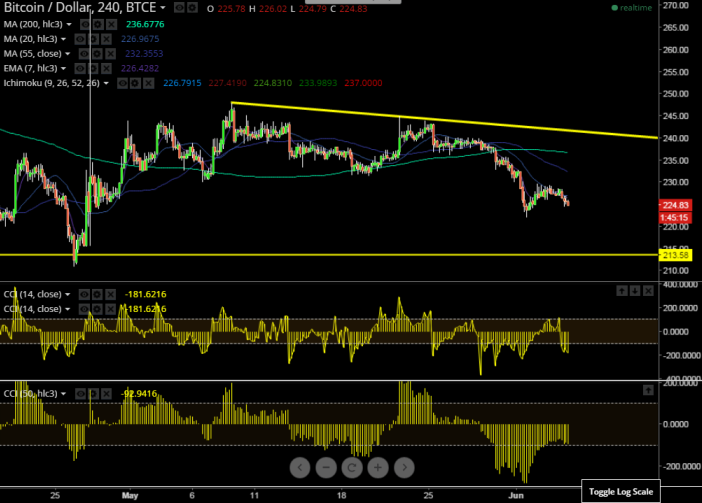The height and width of the screenshot is (503, 702).
Task: Hide the MA (55, close) line
Action: (84, 54)
